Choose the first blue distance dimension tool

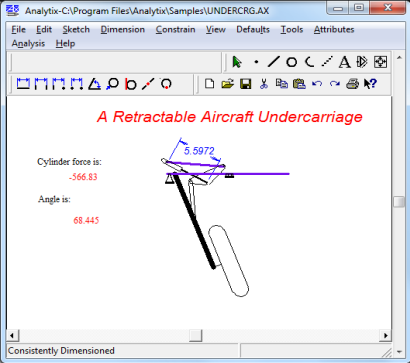click(23, 84)
